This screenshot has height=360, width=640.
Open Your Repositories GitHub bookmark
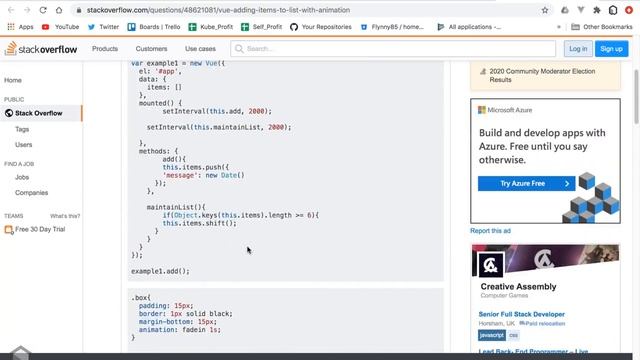pos(321,27)
